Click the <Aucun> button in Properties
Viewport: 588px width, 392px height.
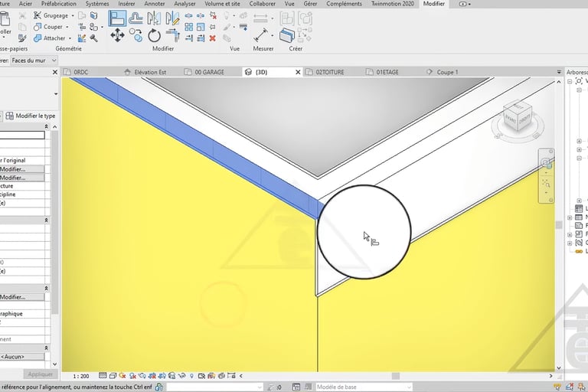pos(21,357)
